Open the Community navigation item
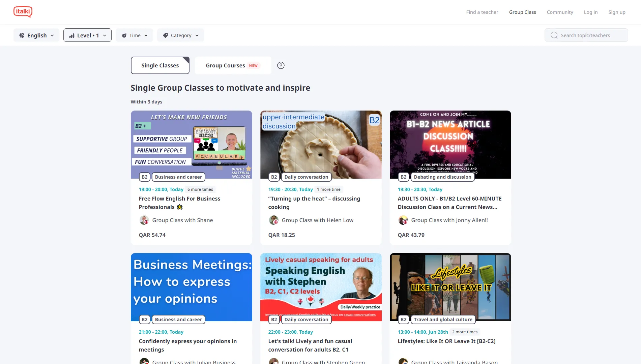Viewport: 641px width, 364px height. pyautogui.click(x=560, y=12)
